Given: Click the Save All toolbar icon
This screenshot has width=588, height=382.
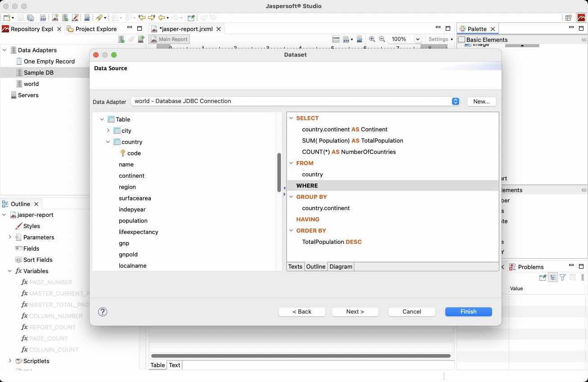Looking at the screenshot, I should pos(30,18).
